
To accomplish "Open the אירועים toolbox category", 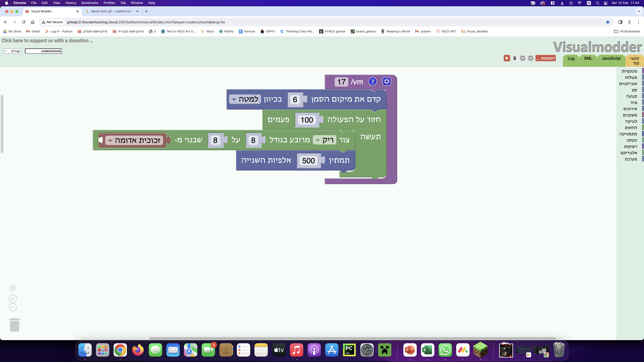I will point(630,109).
